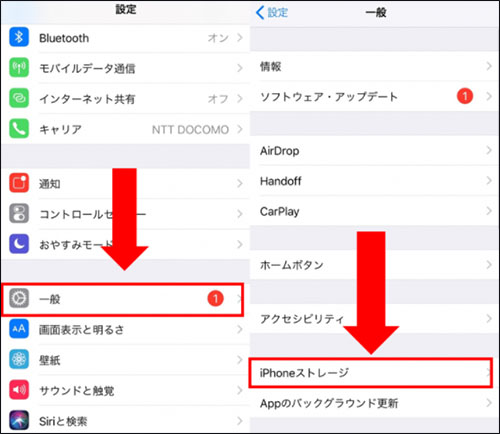Open 一般 settings
Viewport: 500px width, 434px height.
[123, 299]
